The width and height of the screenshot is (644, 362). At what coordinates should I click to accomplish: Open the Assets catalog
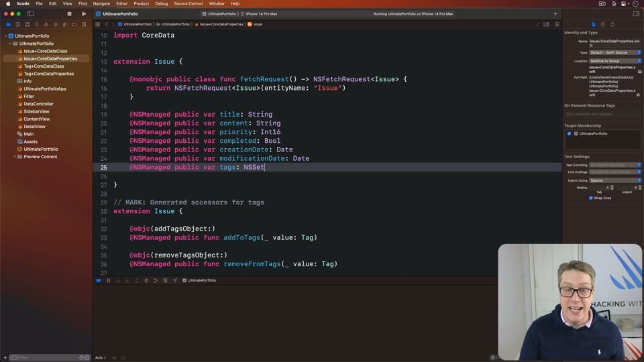tap(30, 141)
